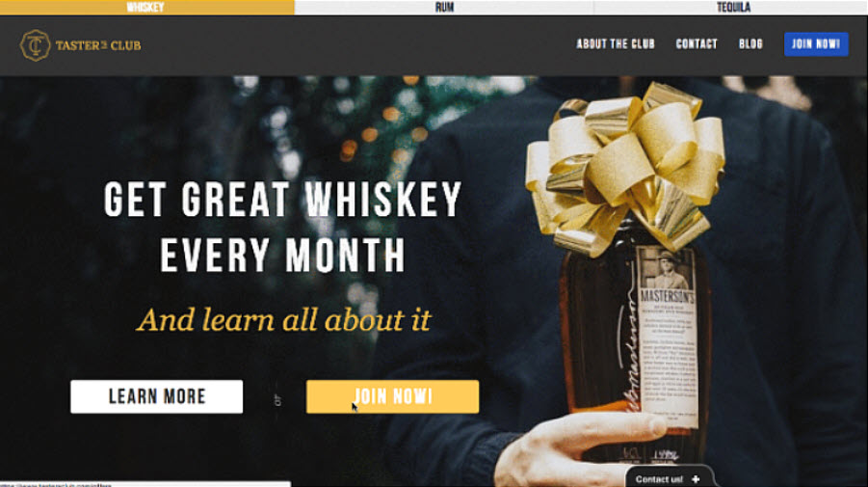
Task: Click the And learn all about it tagline
Action: pyautogui.click(x=283, y=319)
